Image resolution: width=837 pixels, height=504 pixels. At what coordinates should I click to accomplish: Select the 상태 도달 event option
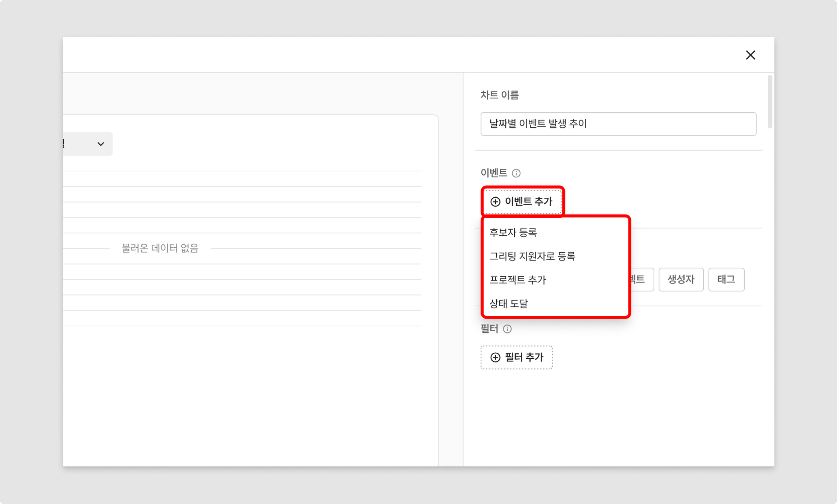(x=509, y=303)
